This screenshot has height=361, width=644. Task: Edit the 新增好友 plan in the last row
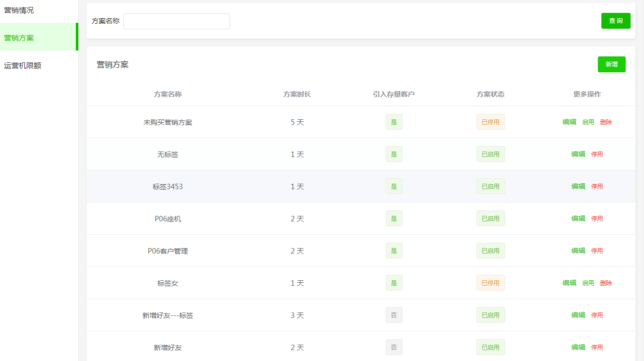point(578,347)
